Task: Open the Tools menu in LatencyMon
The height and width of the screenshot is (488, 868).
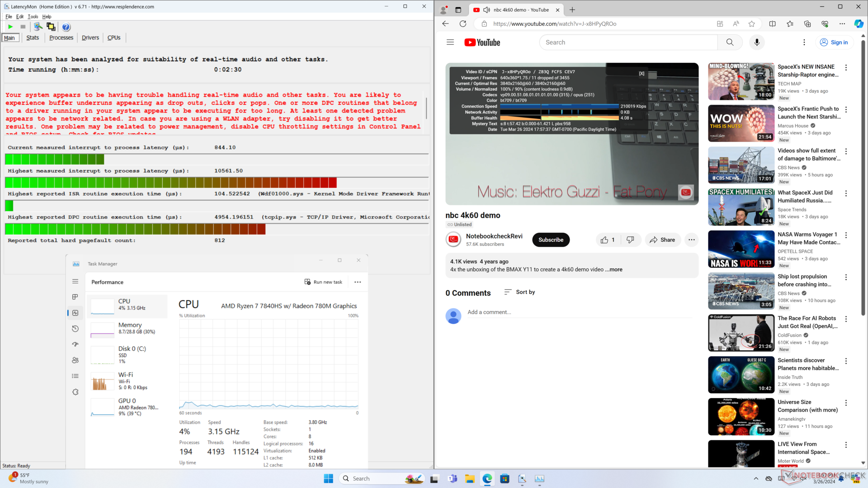Action: (x=33, y=17)
